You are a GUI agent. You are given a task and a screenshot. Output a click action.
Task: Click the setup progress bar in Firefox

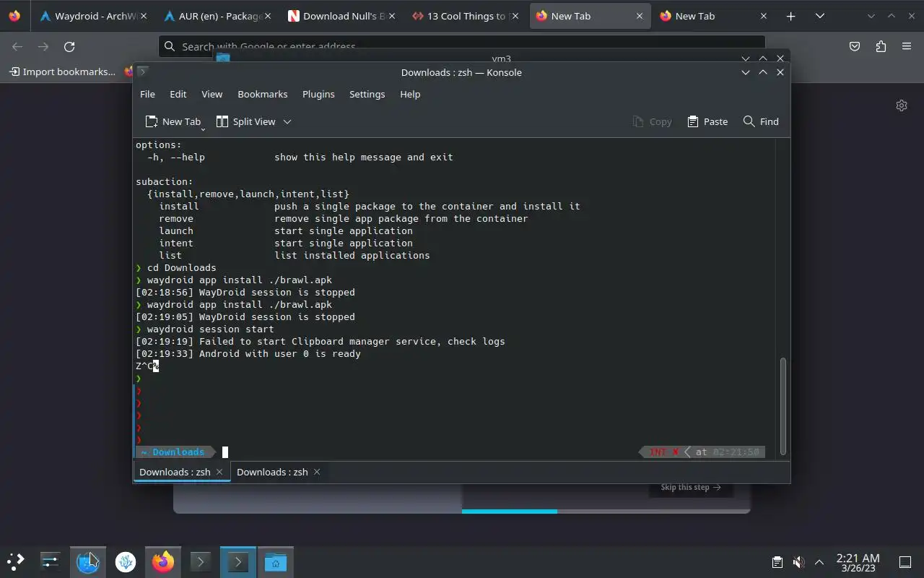[x=606, y=512]
